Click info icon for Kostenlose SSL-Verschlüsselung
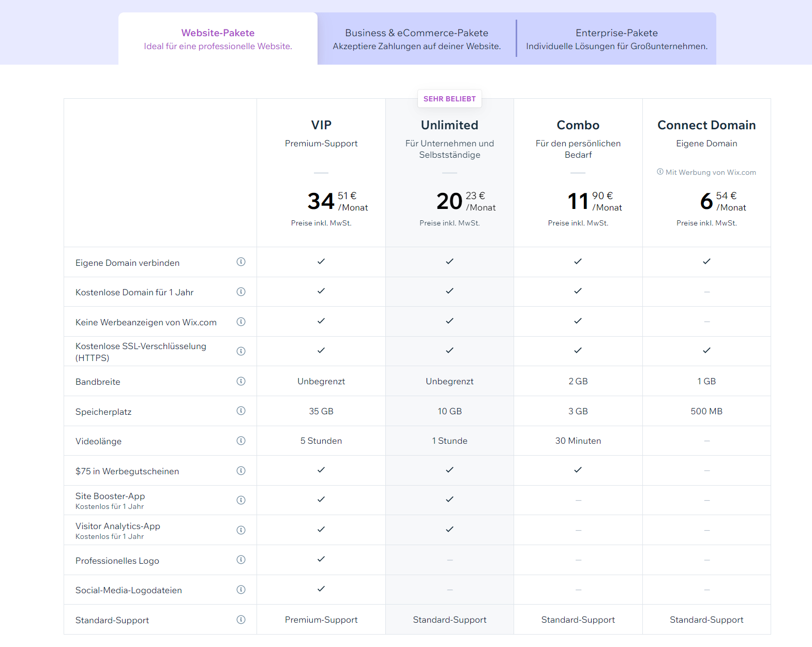The image size is (812, 647). [x=241, y=351]
